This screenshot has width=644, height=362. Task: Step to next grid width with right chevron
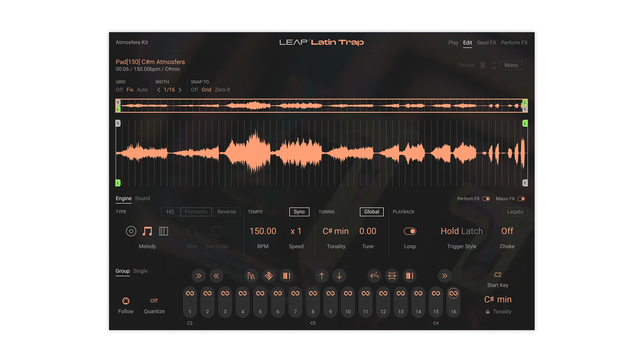point(180,89)
